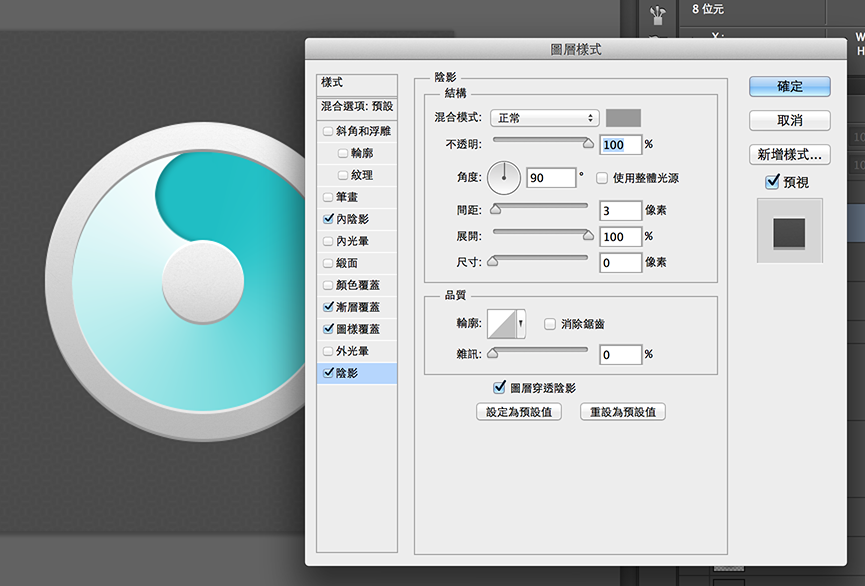Click the 尺寸 size value field
This screenshot has width=865, height=586.
coord(621,263)
